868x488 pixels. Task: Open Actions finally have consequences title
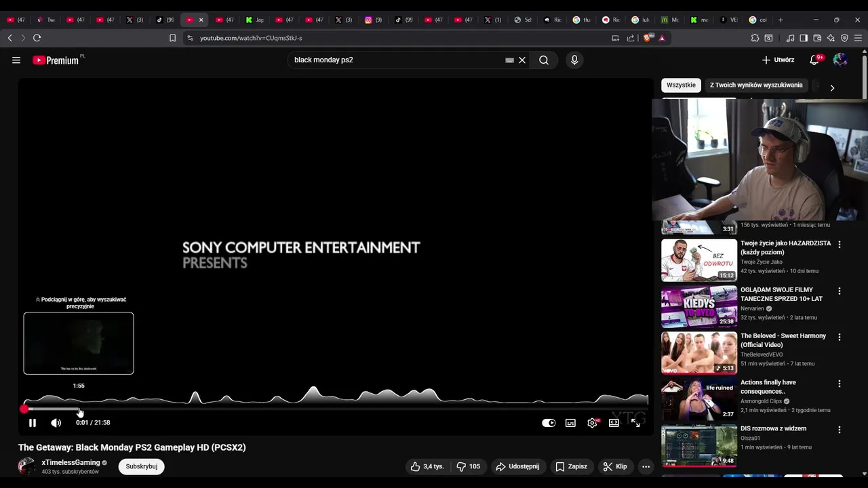pos(768,386)
